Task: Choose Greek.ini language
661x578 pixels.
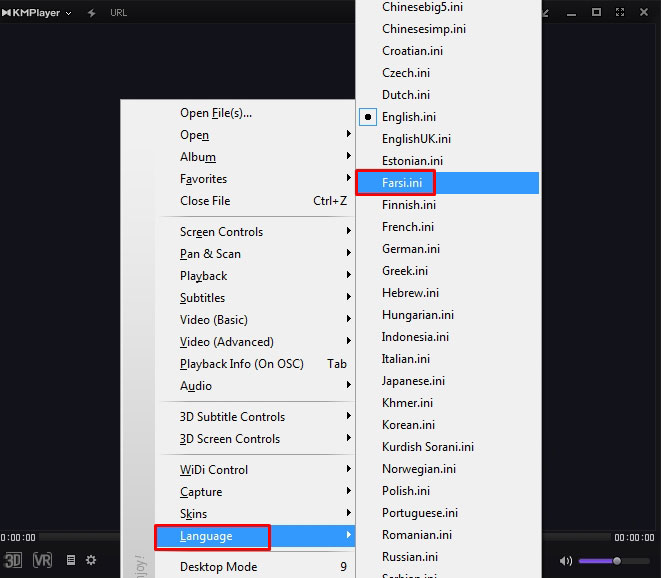Action: [x=448, y=270]
